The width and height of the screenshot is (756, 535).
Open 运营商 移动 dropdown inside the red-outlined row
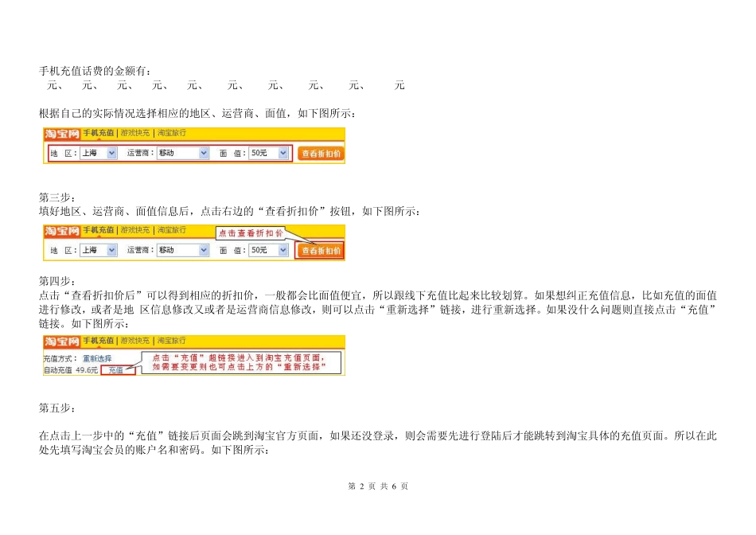(x=183, y=153)
